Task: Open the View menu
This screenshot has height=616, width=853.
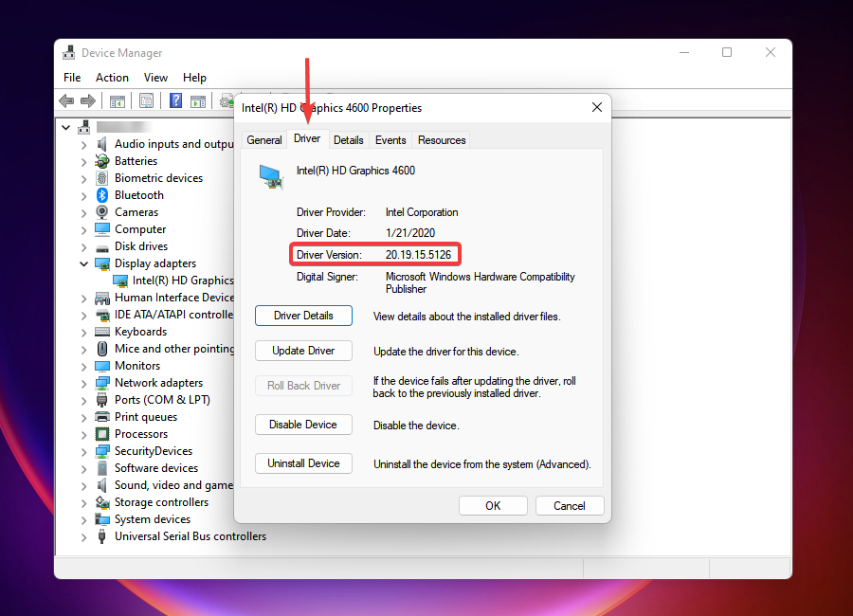Action: 155,78
